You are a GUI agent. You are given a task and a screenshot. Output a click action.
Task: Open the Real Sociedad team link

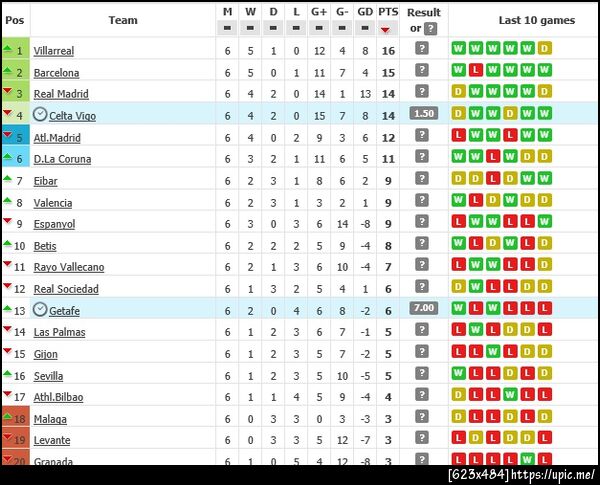65,289
